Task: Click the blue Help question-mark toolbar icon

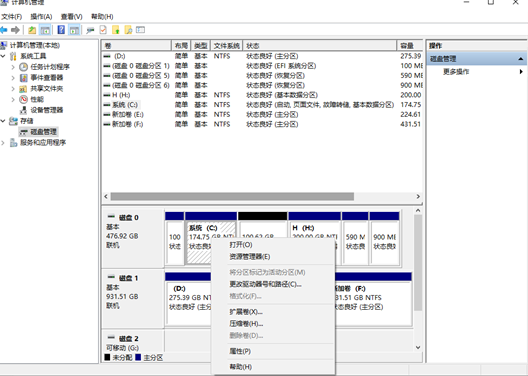Action: pos(61,30)
